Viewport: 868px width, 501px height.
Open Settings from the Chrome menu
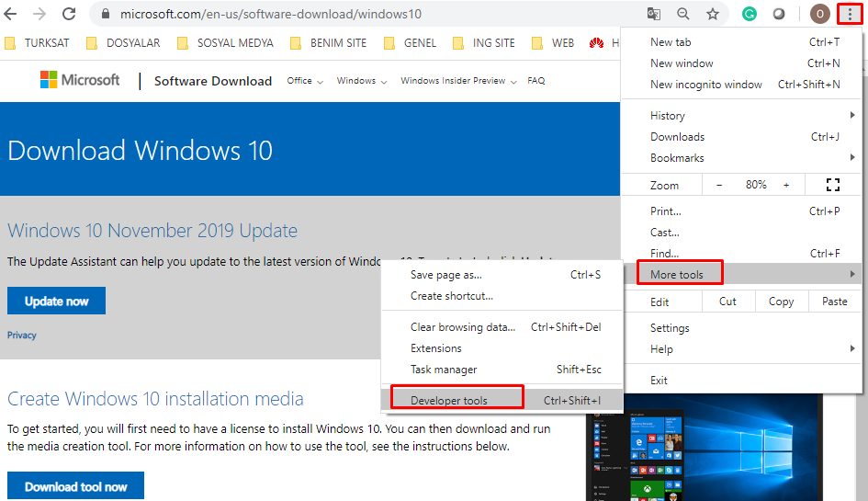pyautogui.click(x=742, y=328)
